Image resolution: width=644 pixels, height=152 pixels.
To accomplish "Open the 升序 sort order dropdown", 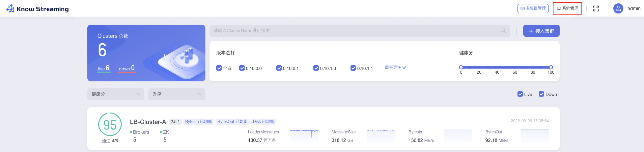I will (x=176, y=94).
